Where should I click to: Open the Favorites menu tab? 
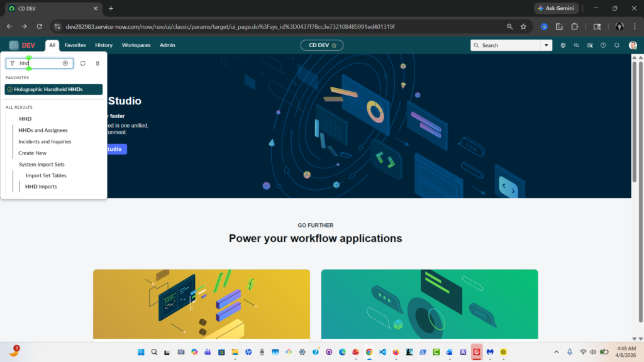pyautogui.click(x=75, y=45)
